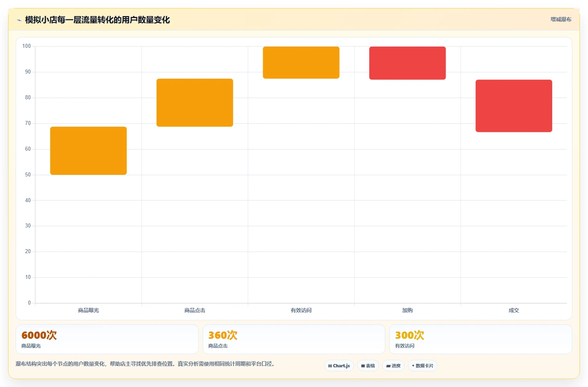The image size is (588, 387).
Task: Click the 数据卡片 tag chip
Action: pos(423,366)
